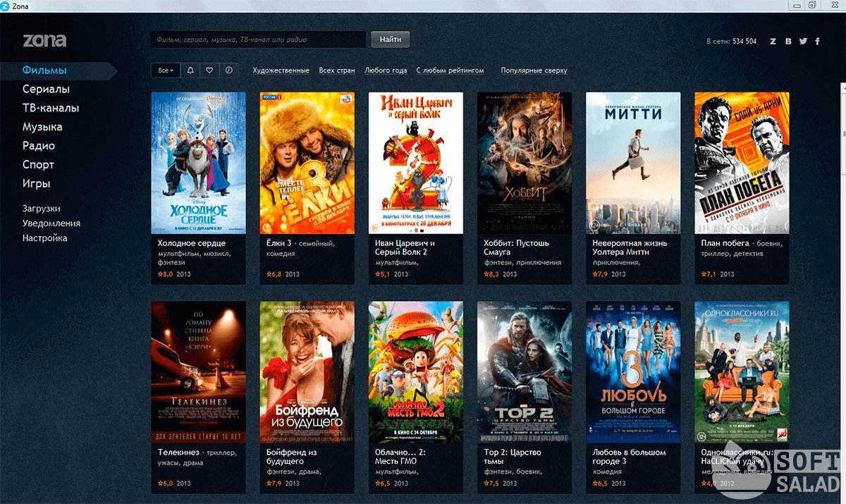The height and width of the screenshot is (504, 846).
Task: Select 'Фильмы' in the sidebar
Action: (x=44, y=70)
